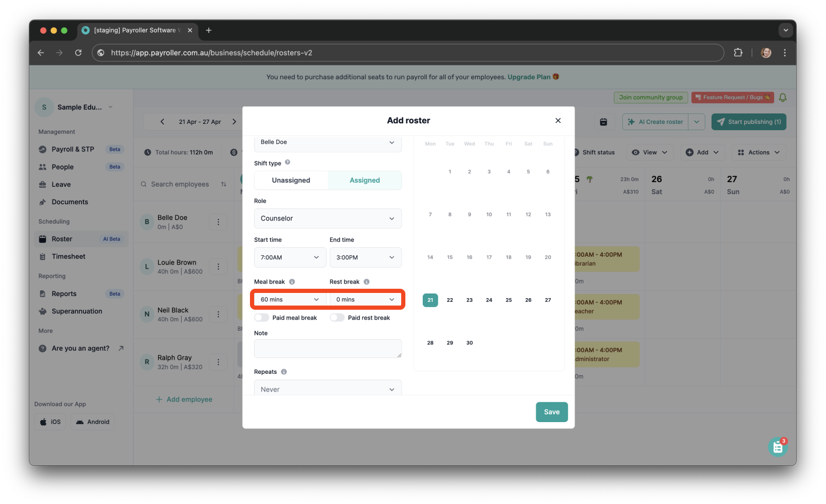The image size is (826, 504).
Task: Open the 60 mins meal break dropdown
Action: [290, 299]
